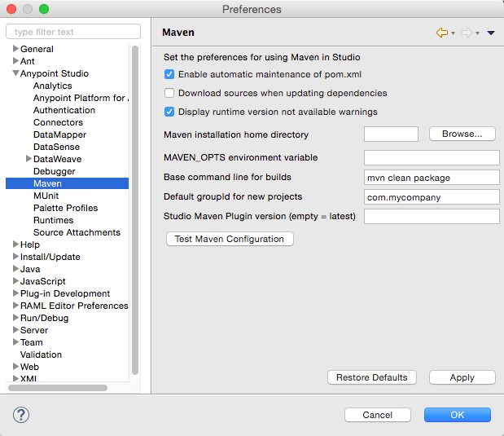Open the forward history dropdown arrow

pos(478,33)
